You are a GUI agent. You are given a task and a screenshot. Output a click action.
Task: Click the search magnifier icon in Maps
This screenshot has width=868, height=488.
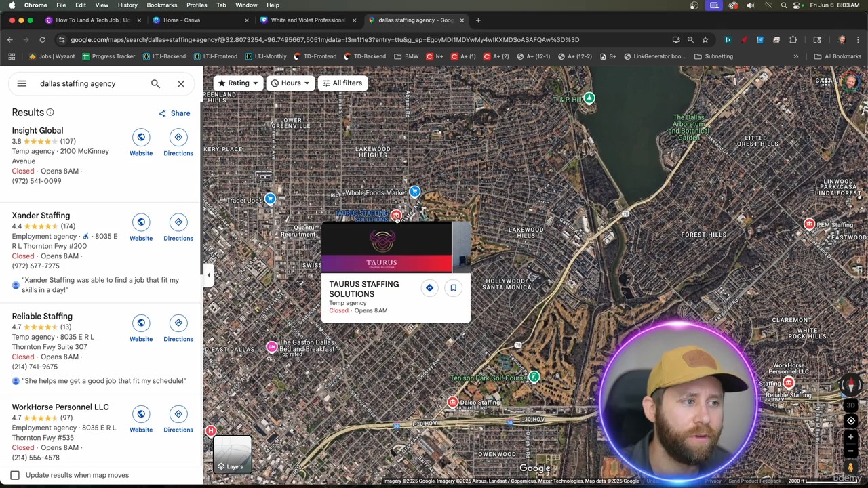[155, 83]
